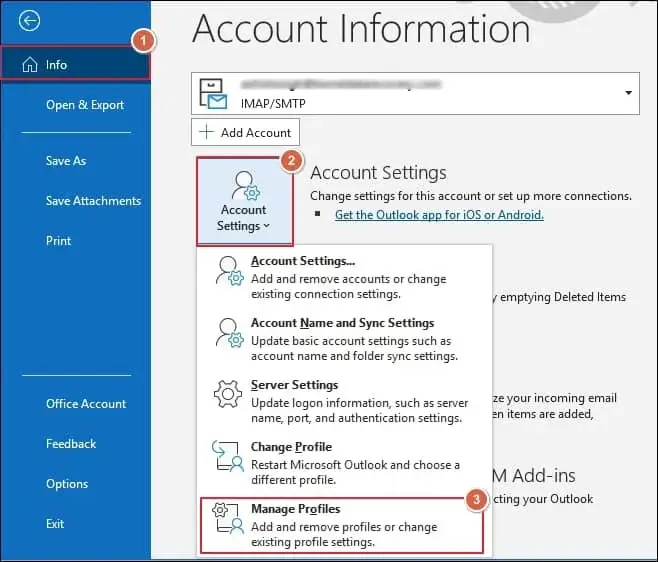Click the plus icon on Add Account

click(208, 132)
